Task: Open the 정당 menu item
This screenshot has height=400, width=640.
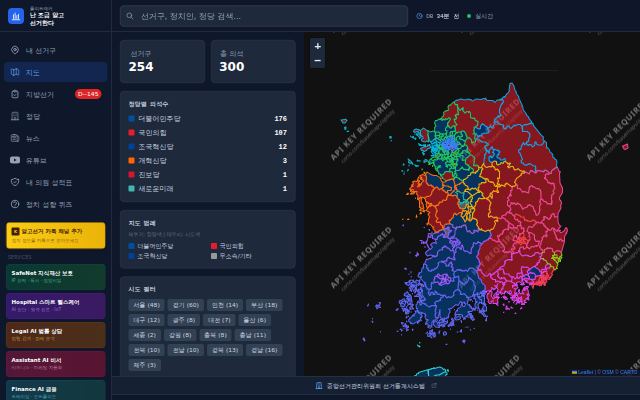Action: click(x=56, y=116)
